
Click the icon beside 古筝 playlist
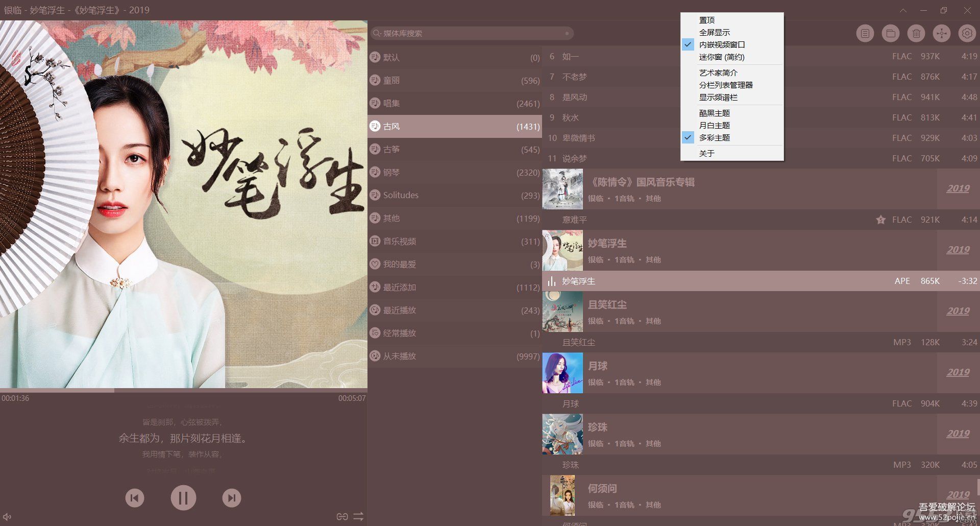(375, 149)
